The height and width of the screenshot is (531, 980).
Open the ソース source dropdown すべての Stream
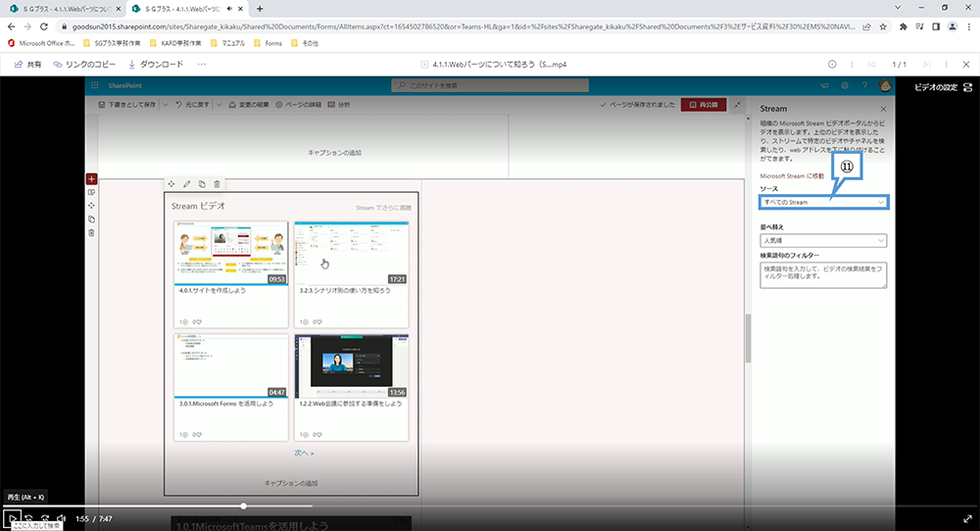(824, 203)
